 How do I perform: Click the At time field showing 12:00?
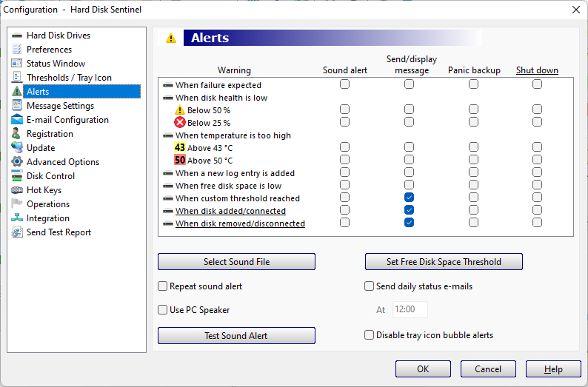pyautogui.click(x=410, y=309)
